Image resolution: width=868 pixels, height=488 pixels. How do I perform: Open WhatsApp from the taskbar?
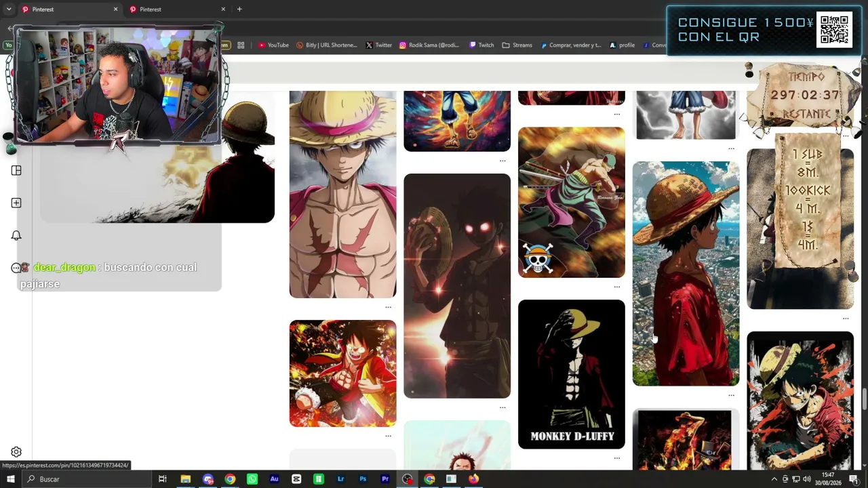(252, 479)
